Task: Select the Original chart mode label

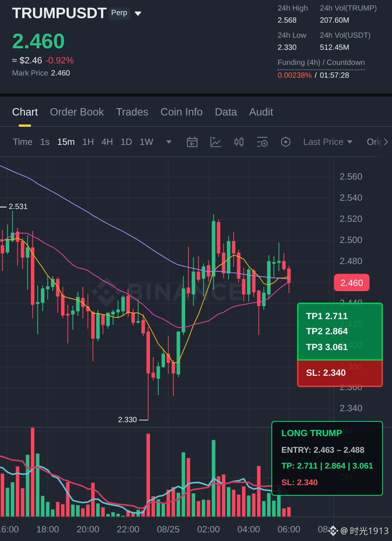Action: (x=374, y=142)
